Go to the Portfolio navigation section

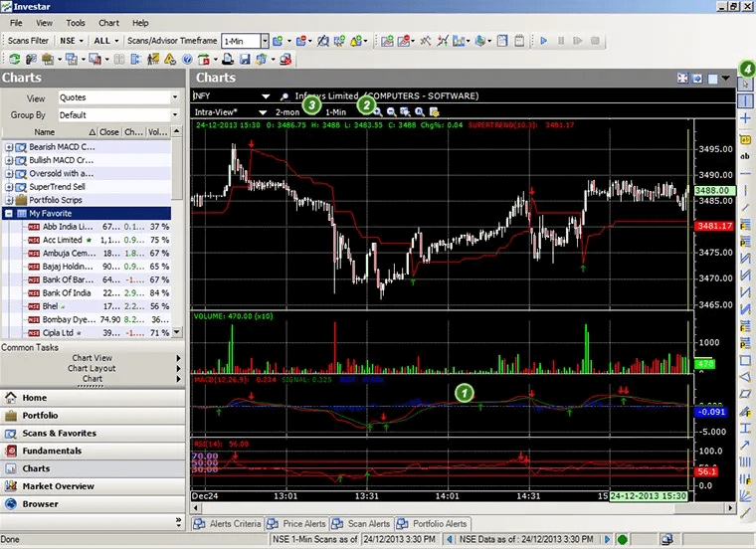click(93, 416)
